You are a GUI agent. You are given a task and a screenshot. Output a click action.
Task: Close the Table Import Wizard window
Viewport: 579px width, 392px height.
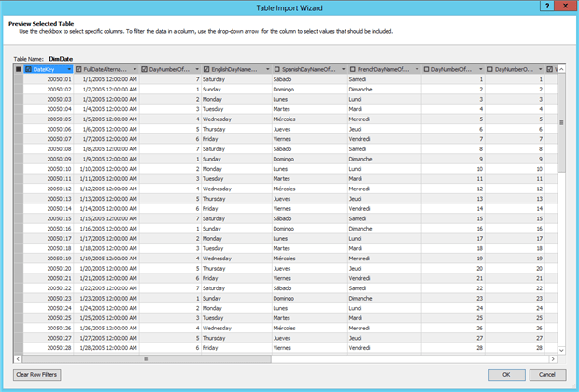tap(566, 6)
